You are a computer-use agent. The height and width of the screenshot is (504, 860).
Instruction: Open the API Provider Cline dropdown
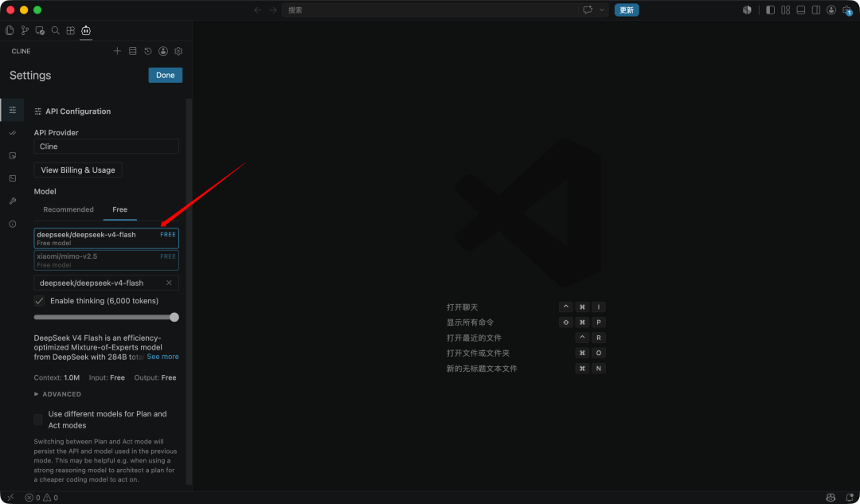click(107, 147)
